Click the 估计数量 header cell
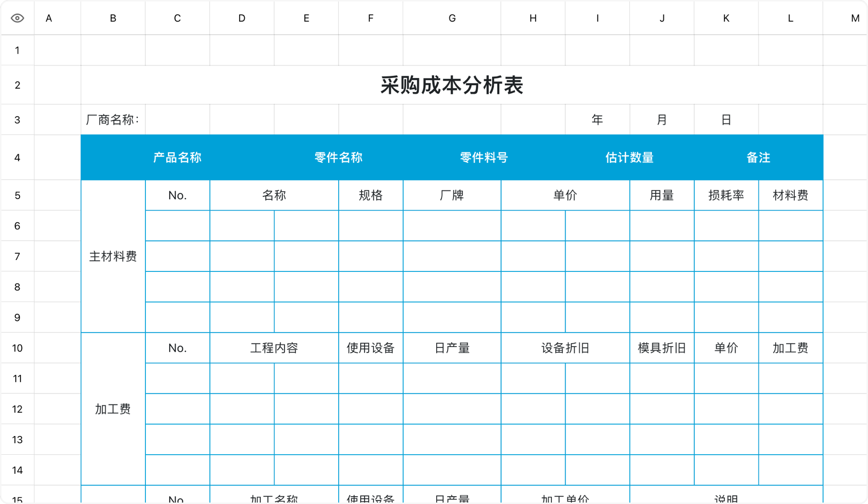The height and width of the screenshot is (504, 868). (x=630, y=157)
